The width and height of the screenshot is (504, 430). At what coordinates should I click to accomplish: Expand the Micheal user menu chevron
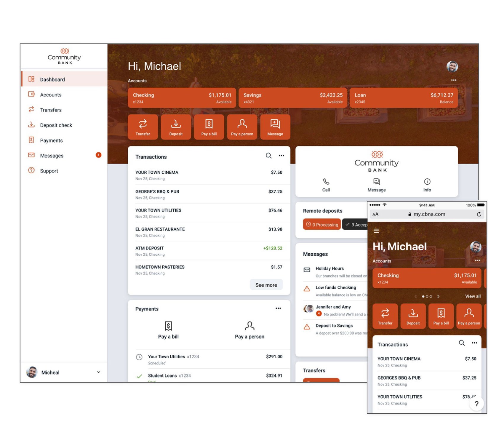[x=98, y=372]
